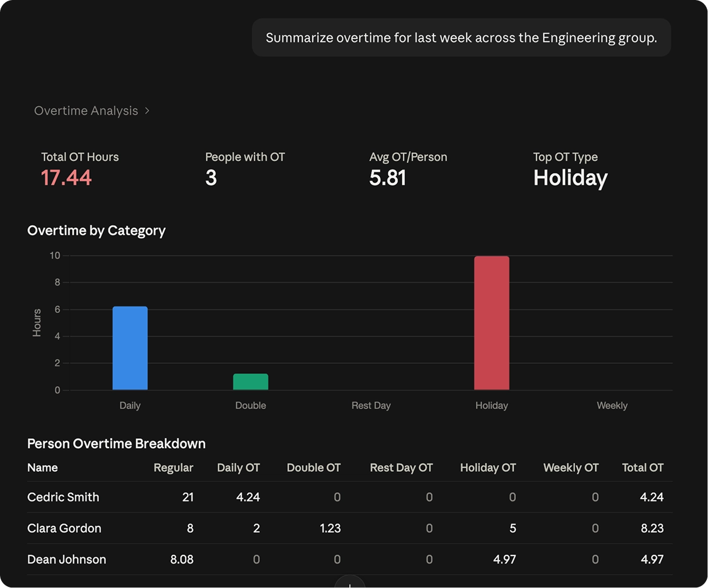Sort by the Total OT column header
The height and width of the screenshot is (588, 708).
(643, 468)
